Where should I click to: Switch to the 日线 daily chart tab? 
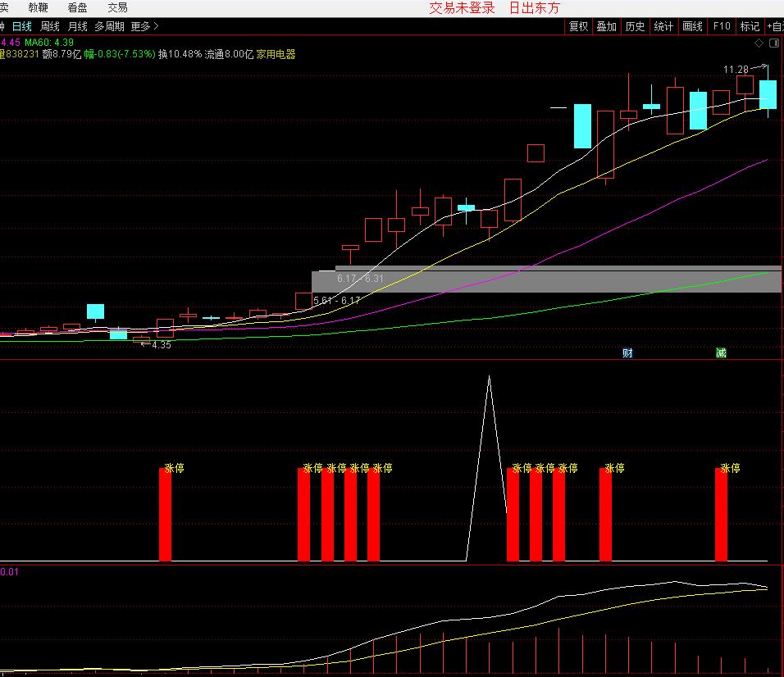[x=21, y=26]
